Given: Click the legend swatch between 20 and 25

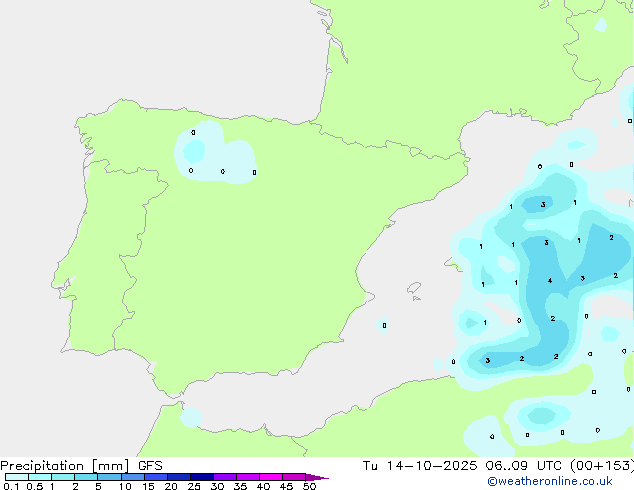Looking at the screenshot, I should click(x=179, y=477).
